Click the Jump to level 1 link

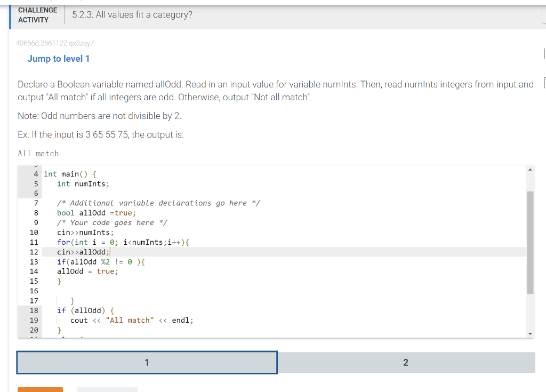(x=59, y=59)
